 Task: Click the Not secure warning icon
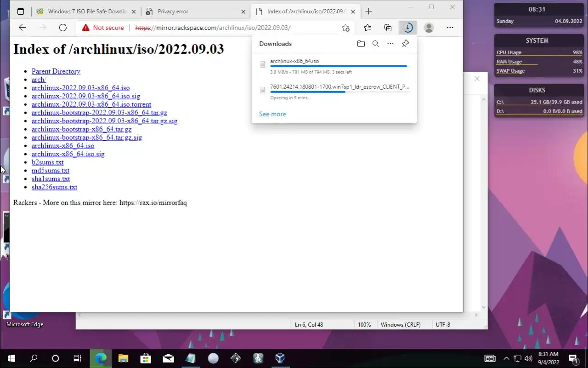pyautogui.click(x=85, y=28)
